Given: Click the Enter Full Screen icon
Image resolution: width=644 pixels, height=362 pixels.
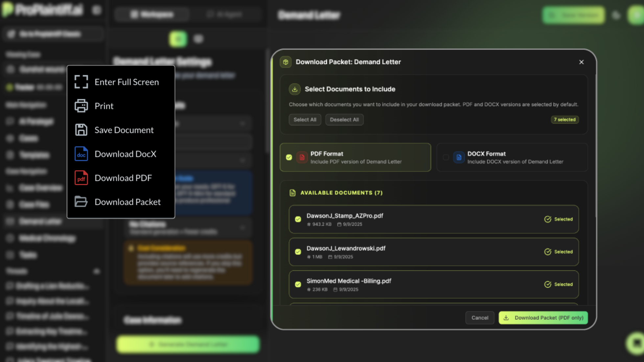Looking at the screenshot, I should [81, 82].
